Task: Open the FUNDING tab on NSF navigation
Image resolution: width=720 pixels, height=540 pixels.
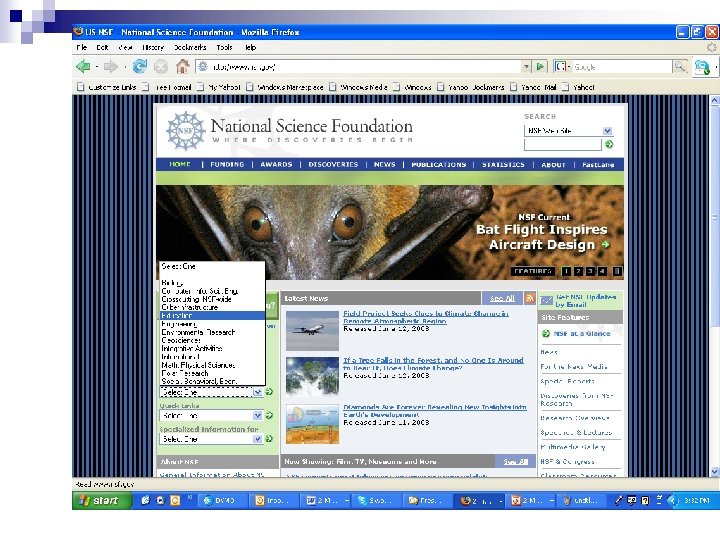Action: (x=227, y=164)
